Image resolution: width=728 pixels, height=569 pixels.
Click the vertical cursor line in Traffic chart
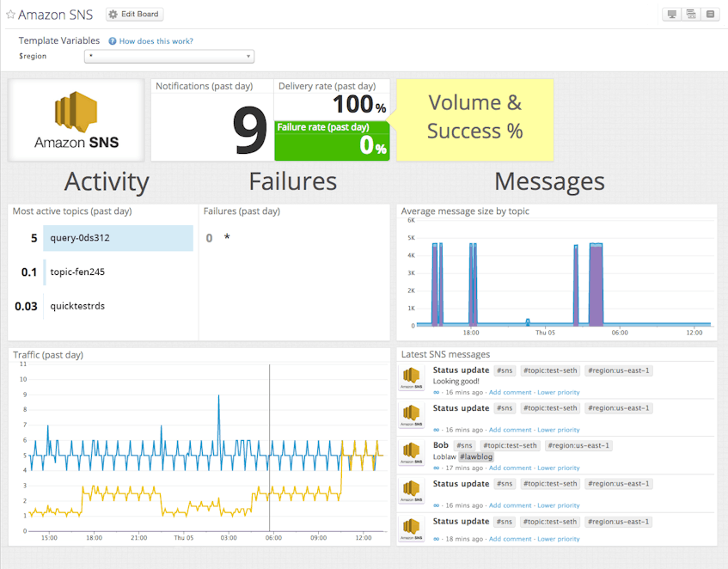point(269,448)
